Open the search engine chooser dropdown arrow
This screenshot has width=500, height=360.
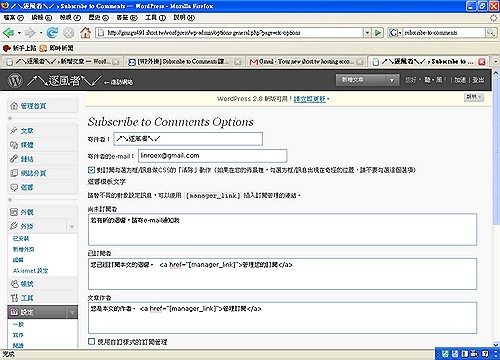pos(400,33)
